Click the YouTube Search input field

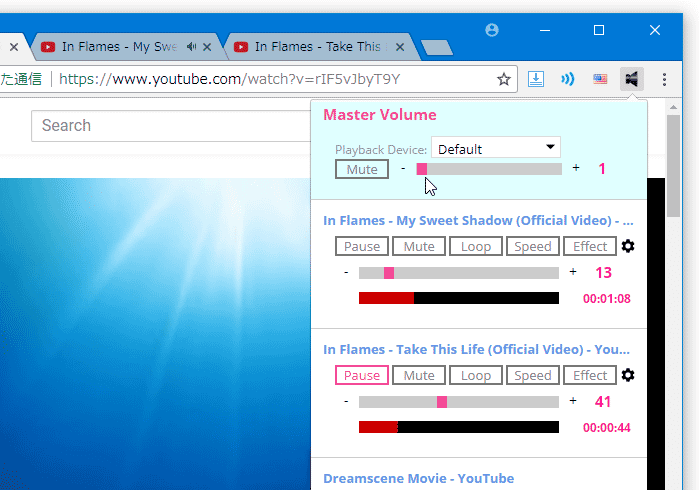click(171, 126)
